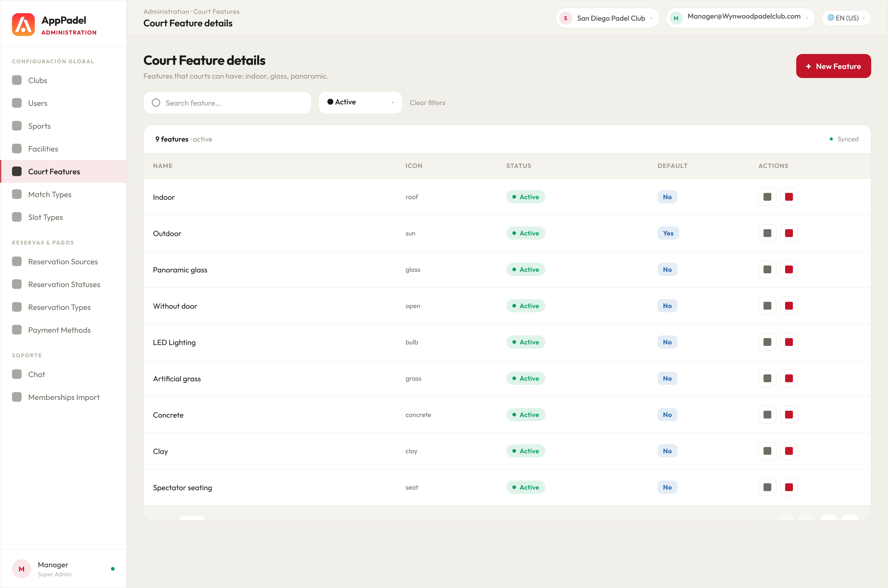This screenshot has width=888, height=588.
Task: Click red delete icon for Concrete
Action: click(x=789, y=415)
